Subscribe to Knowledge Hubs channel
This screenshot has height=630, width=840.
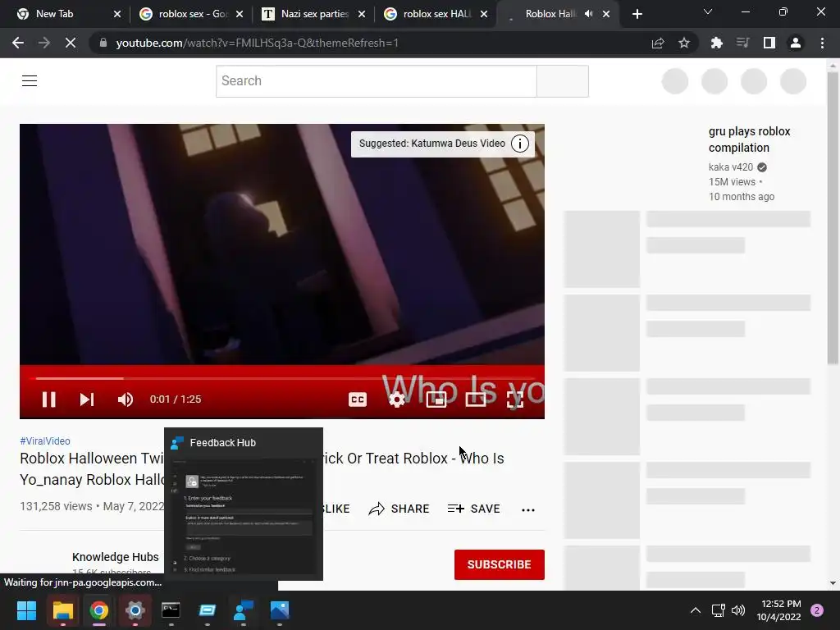(500, 564)
